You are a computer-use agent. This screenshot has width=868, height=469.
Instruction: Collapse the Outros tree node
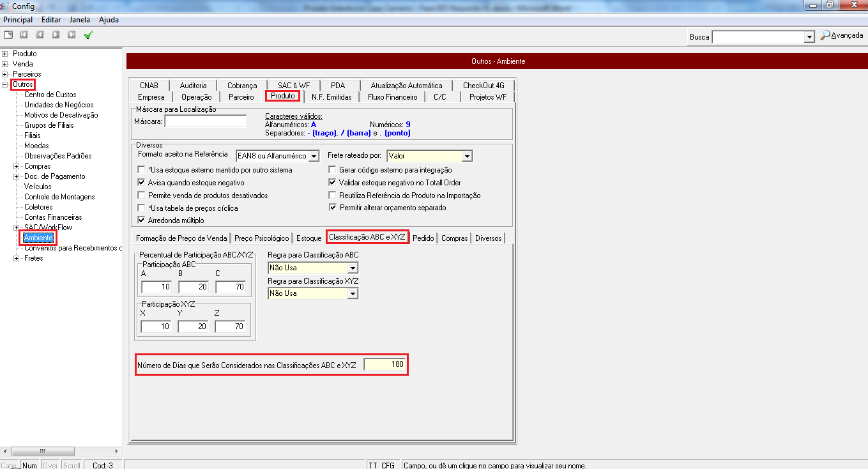click(x=5, y=84)
